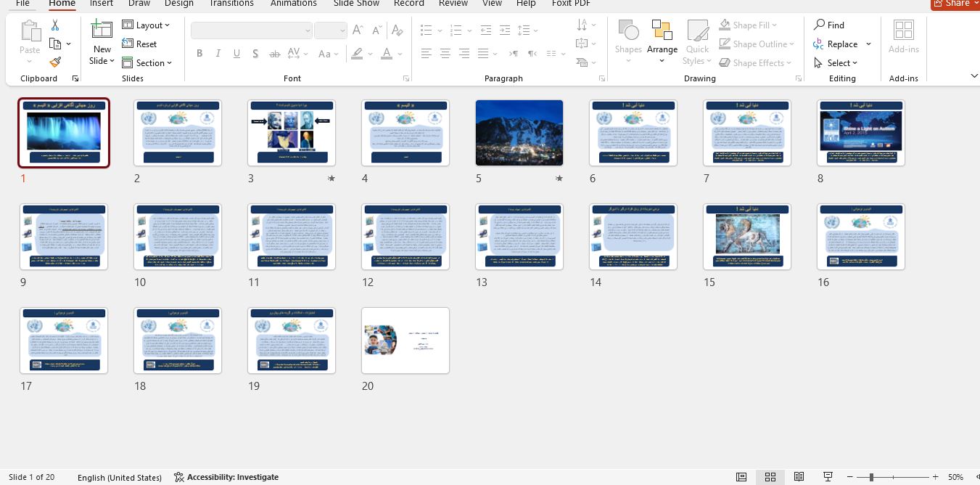This screenshot has height=485, width=980.
Task: Expand the Section dropdown
Action: 147,63
